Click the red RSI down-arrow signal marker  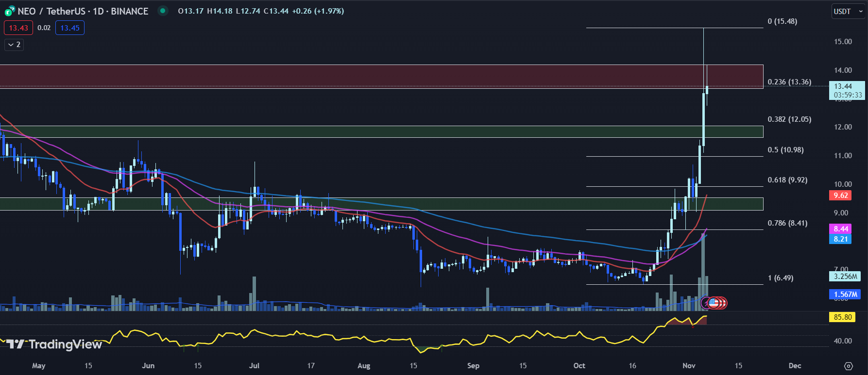click(692, 326)
